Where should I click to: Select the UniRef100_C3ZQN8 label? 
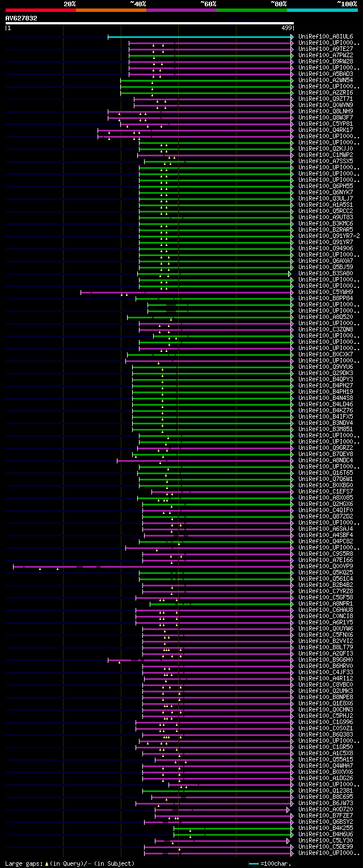tap(326, 330)
